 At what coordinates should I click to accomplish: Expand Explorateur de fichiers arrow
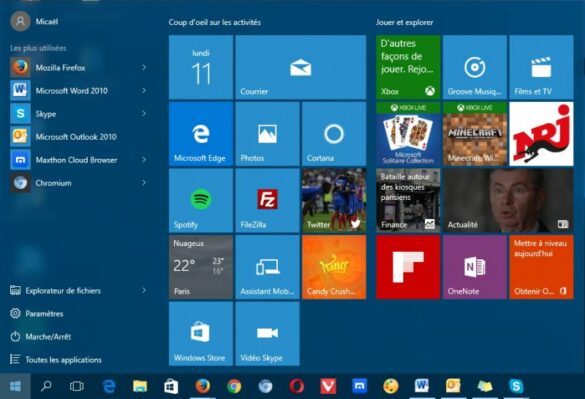[144, 290]
